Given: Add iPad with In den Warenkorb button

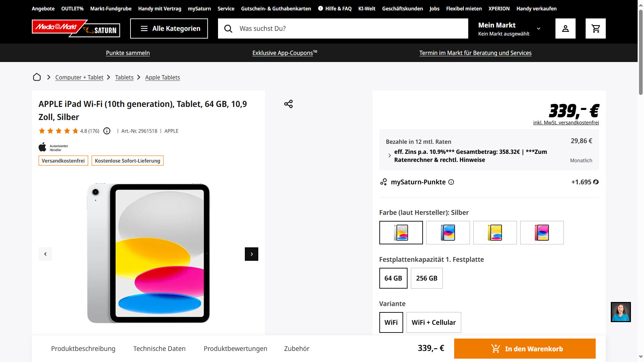Looking at the screenshot, I should tap(525, 349).
